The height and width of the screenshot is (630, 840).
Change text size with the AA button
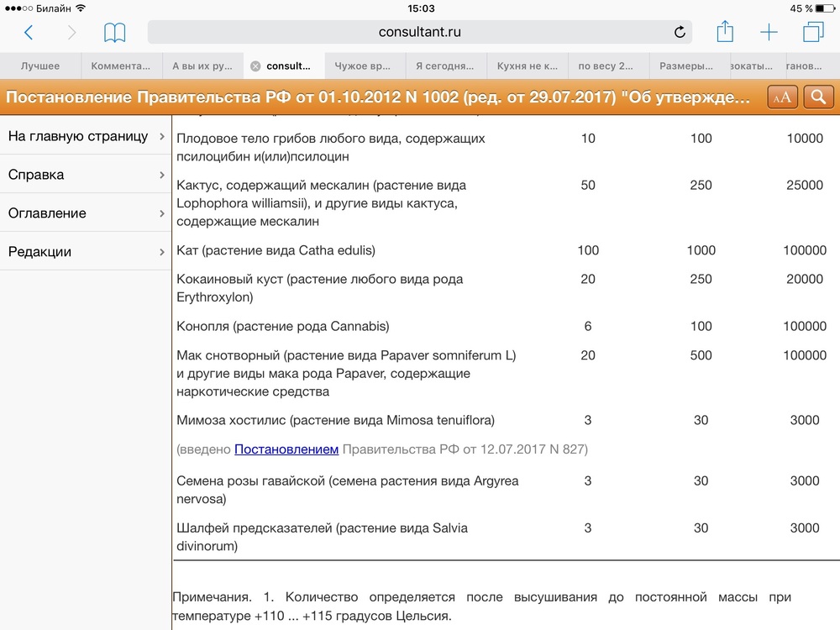(x=782, y=97)
